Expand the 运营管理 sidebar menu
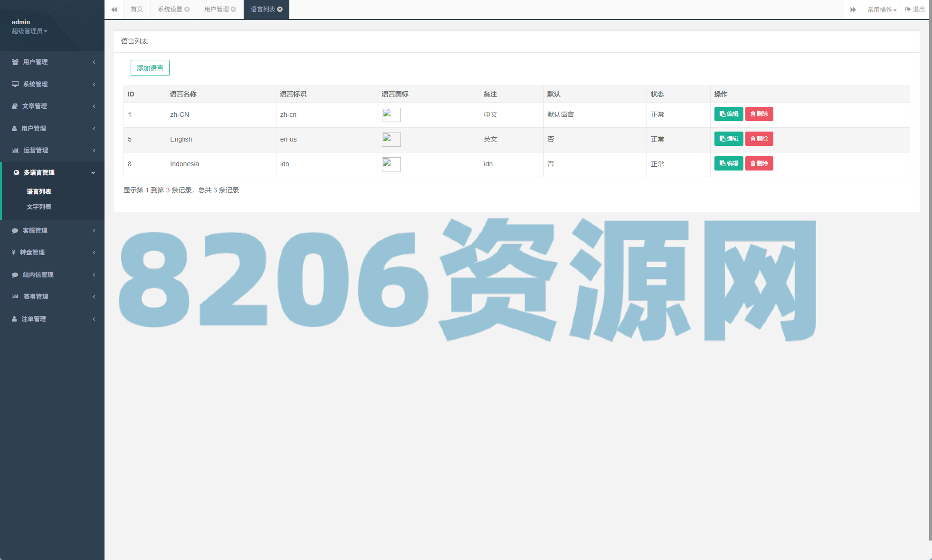Viewport: 932px width, 560px height. pyautogui.click(x=52, y=150)
